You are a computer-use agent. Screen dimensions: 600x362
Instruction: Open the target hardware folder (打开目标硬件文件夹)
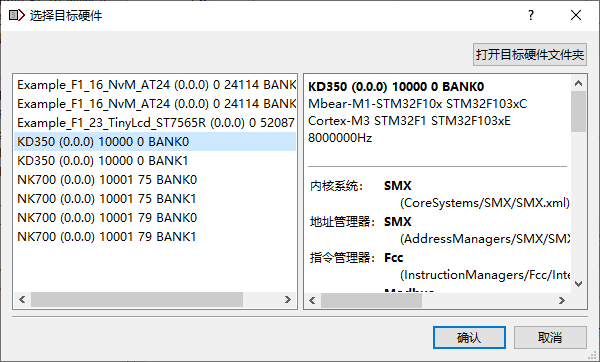[x=530, y=55]
